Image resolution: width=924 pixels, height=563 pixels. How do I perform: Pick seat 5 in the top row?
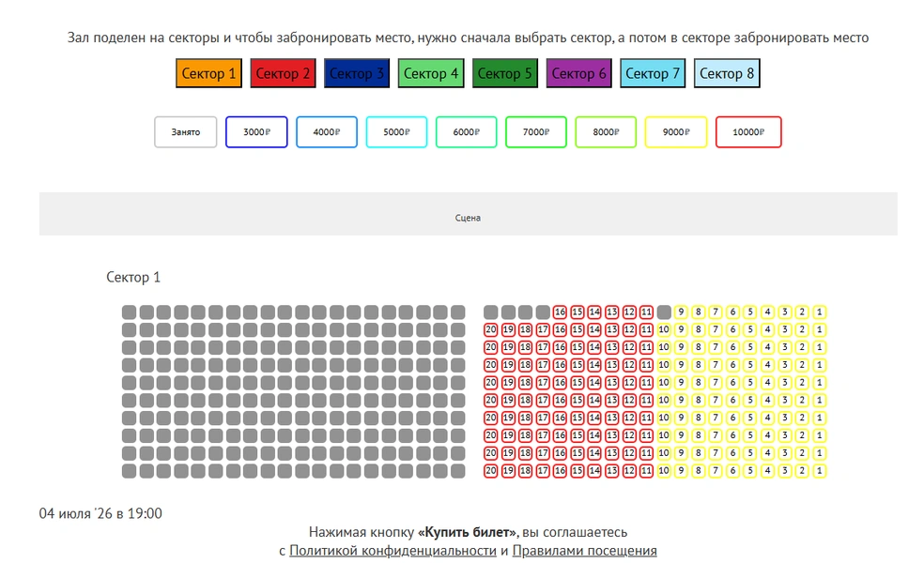click(750, 312)
